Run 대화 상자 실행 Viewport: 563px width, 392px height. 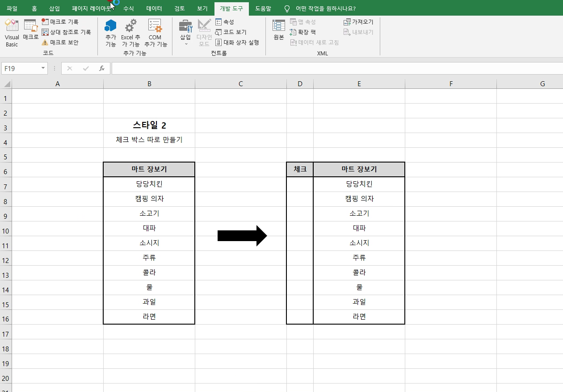click(x=237, y=42)
